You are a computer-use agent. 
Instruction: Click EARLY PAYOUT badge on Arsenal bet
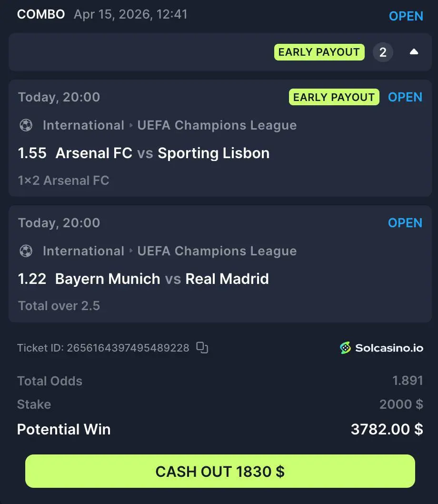334,97
